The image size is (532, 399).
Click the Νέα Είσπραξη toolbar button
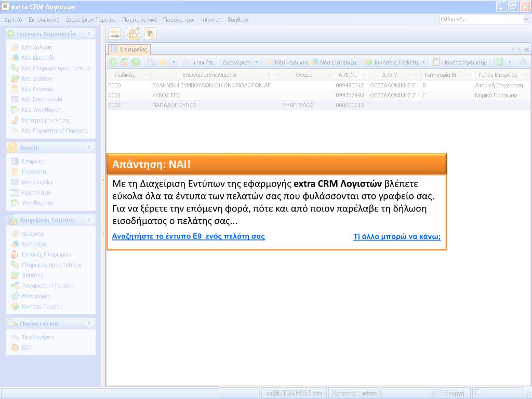tap(334, 62)
